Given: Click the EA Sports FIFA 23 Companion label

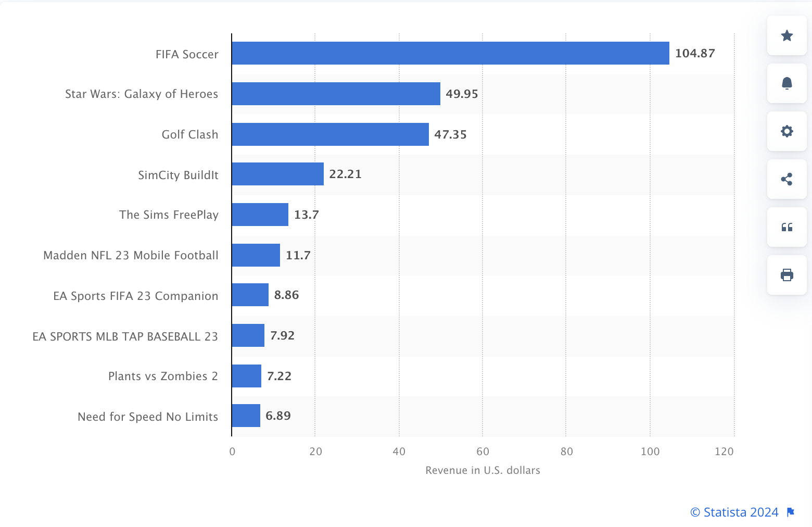Looking at the screenshot, I should [x=135, y=296].
